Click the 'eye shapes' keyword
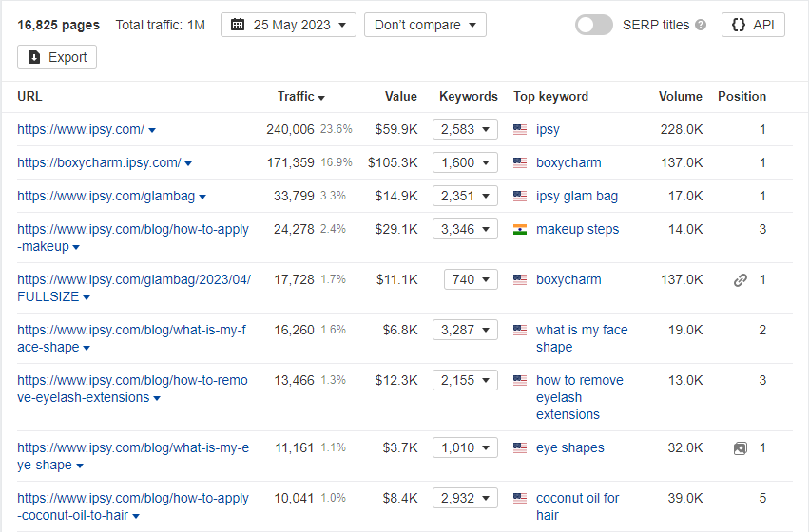The width and height of the screenshot is (809, 532). coord(569,447)
